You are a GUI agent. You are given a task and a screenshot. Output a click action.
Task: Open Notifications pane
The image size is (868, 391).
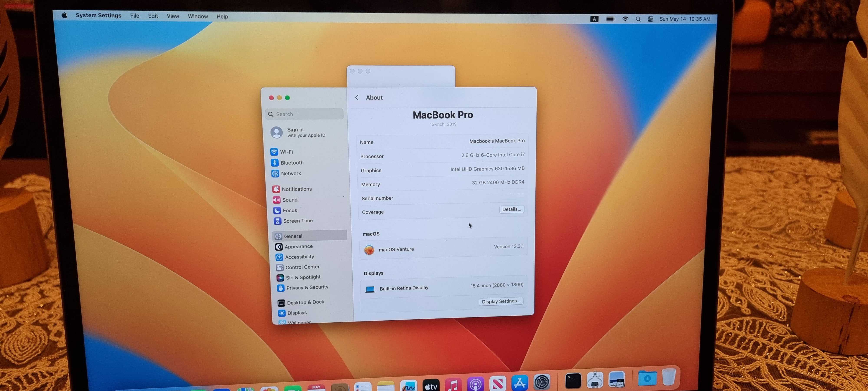(x=296, y=189)
